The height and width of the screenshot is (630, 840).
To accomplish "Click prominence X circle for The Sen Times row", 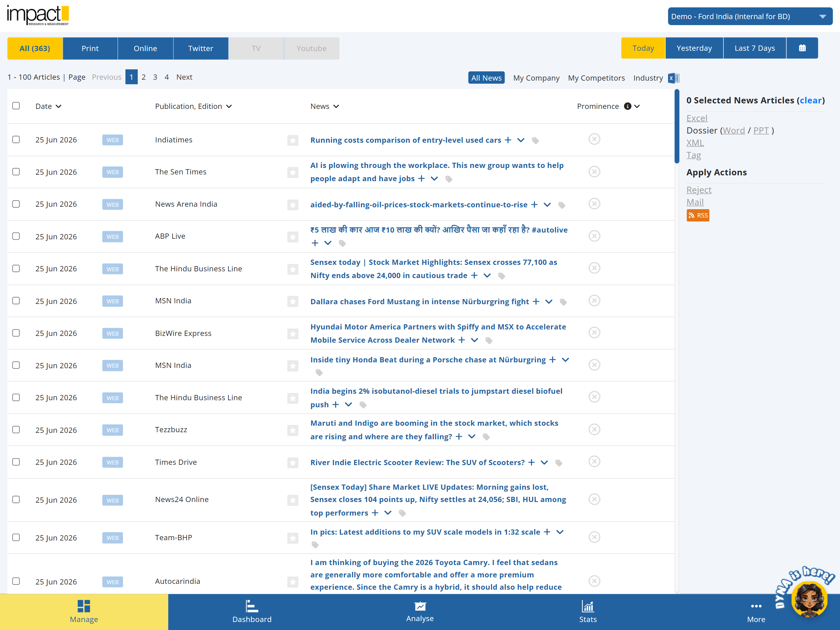I will (x=594, y=171).
